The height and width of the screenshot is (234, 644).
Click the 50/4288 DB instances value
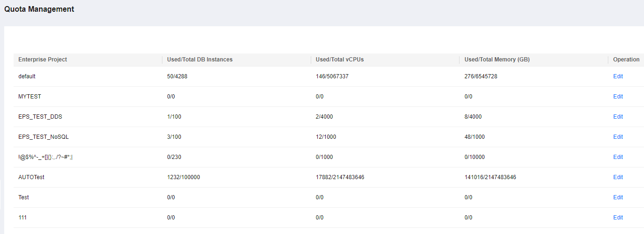177,76
